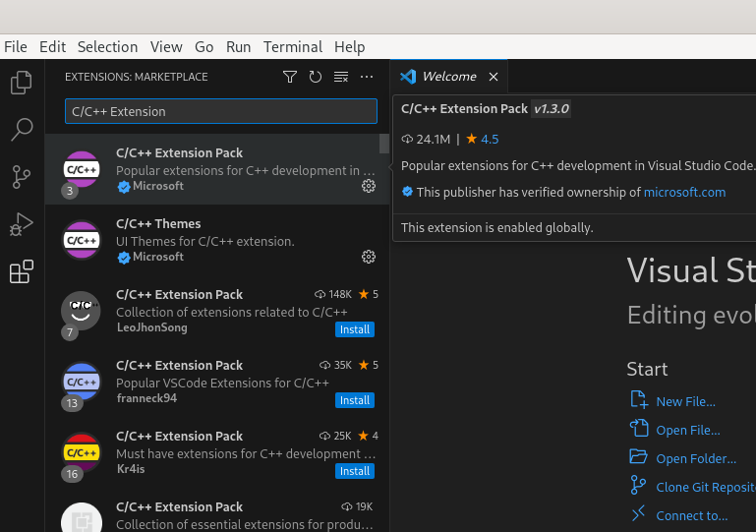Screen dimensions: 756x532
Task: Open the microsoft.com publisher link
Action: [x=684, y=193]
